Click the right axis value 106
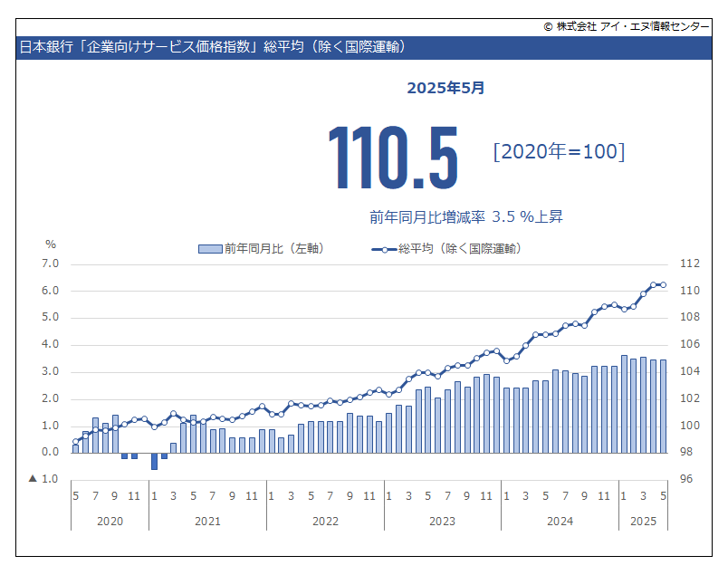Viewport: 728px width, 575px height. [x=689, y=344]
